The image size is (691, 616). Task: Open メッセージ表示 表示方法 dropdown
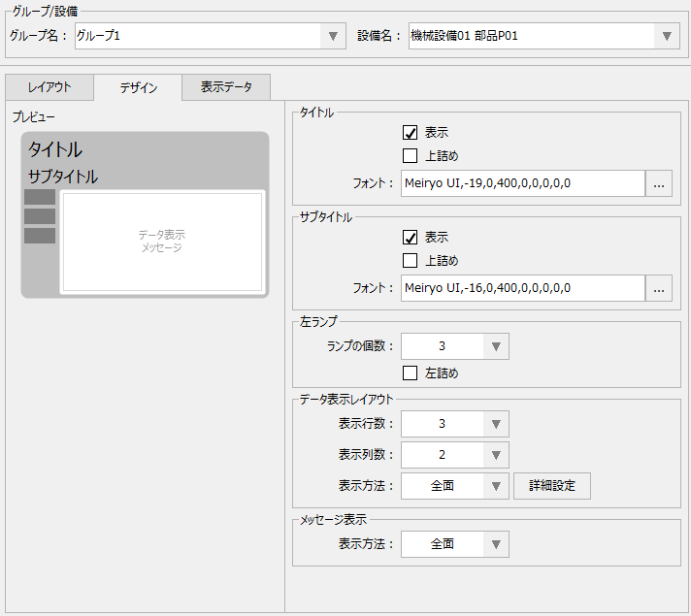click(455, 544)
